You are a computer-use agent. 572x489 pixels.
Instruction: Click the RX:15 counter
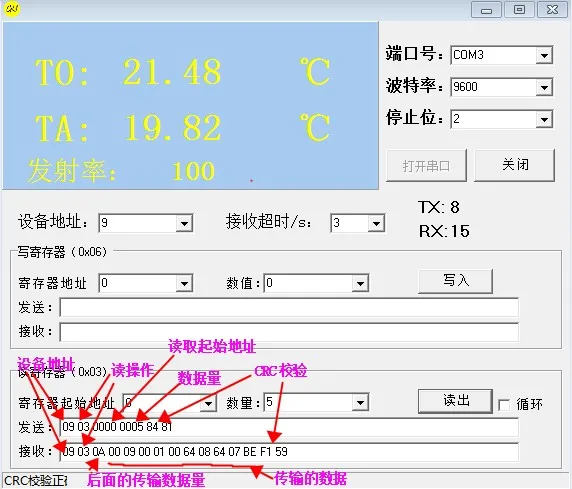(444, 231)
